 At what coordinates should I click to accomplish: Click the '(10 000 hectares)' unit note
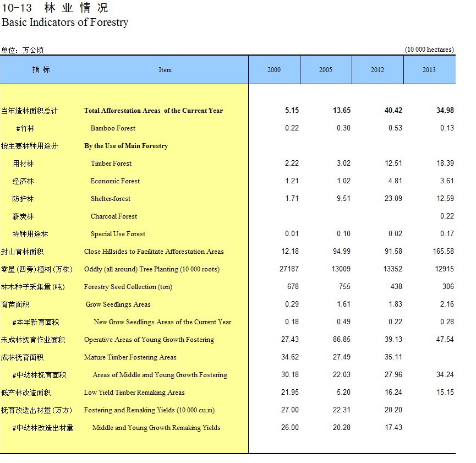click(x=429, y=50)
